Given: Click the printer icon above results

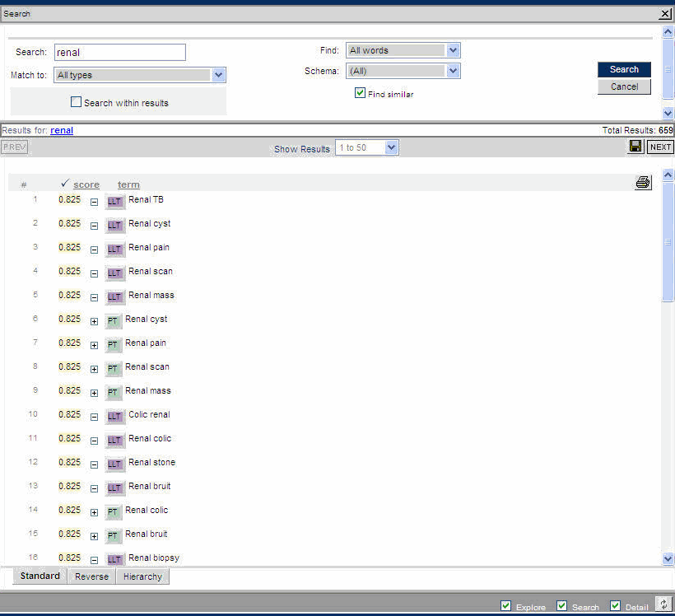Looking at the screenshot, I should click(643, 183).
